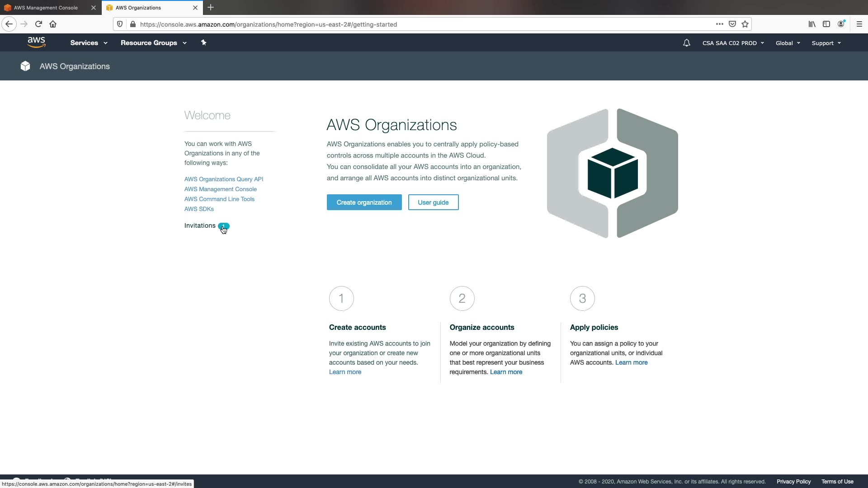The height and width of the screenshot is (488, 868).
Task: Switch to AWS Management Console tab
Action: (x=46, y=8)
